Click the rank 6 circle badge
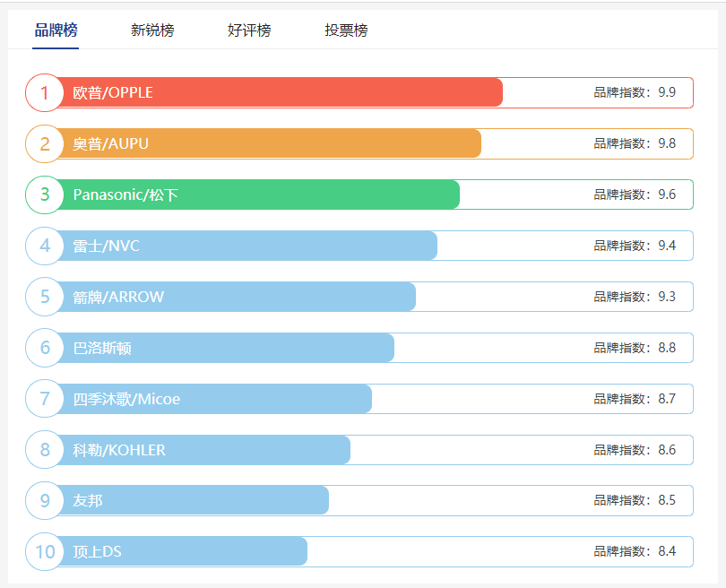The height and width of the screenshot is (588, 726). pos(44,348)
